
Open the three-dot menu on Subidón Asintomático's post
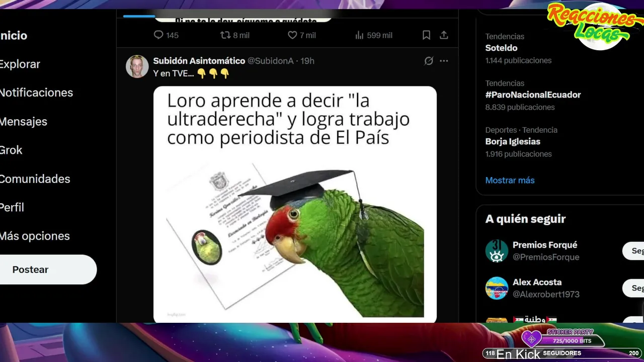pyautogui.click(x=444, y=61)
